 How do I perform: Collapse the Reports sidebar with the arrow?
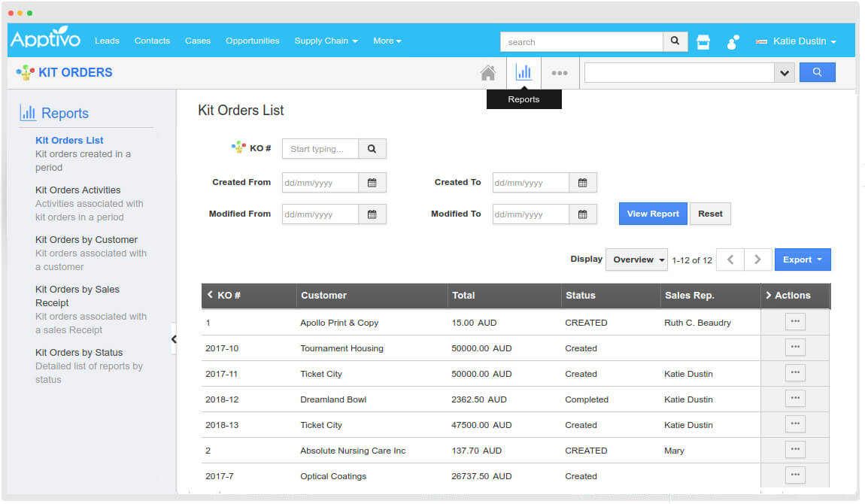pyautogui.click(x=174, y=339)
